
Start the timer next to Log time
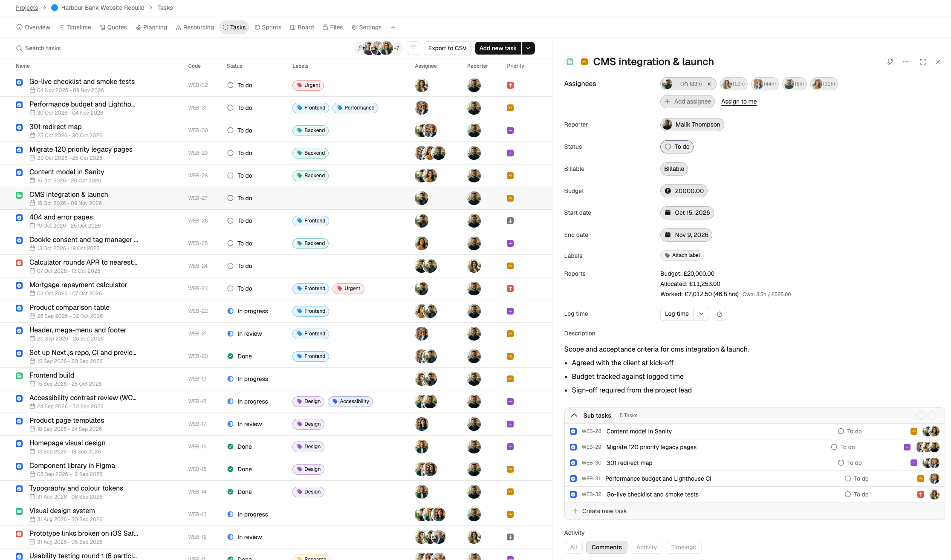point(720,314)
